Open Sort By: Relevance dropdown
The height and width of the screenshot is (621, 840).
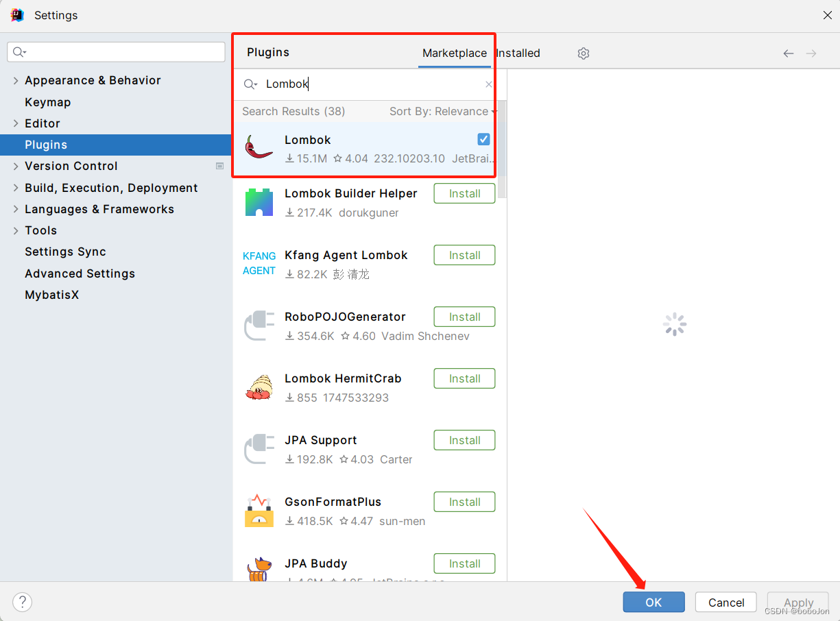point(443,111)
